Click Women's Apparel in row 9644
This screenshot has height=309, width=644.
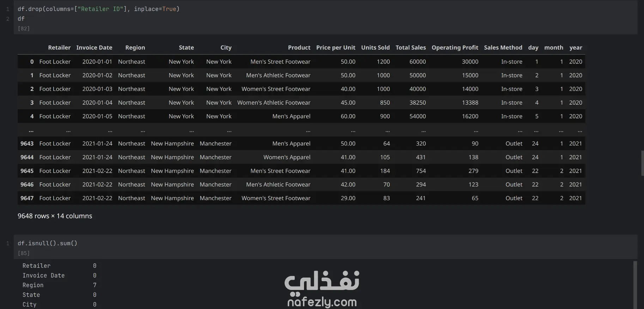[287, 157]
